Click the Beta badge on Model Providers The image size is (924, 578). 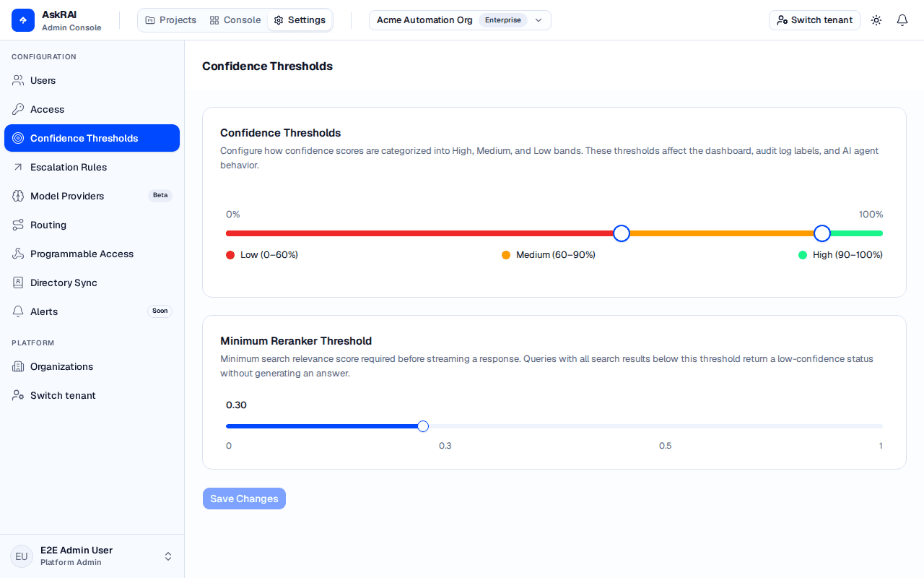(x=160, y=196)
